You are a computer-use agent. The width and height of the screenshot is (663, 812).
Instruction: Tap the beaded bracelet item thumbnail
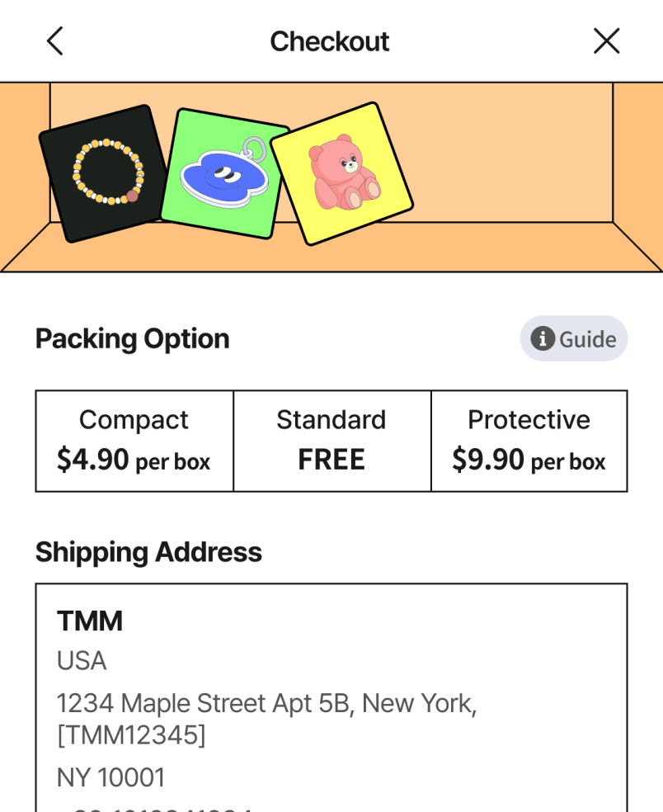pos(105,173)
